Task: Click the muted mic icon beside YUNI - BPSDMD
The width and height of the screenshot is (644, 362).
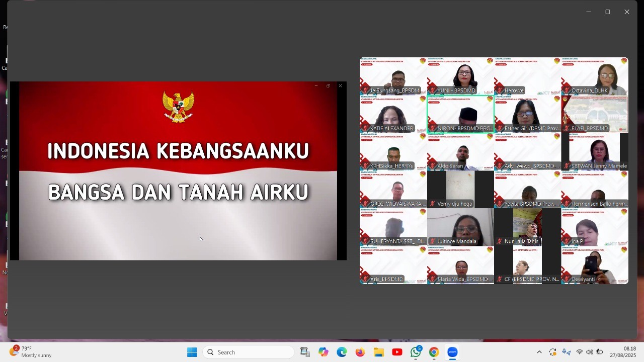Action: [433, 90]
